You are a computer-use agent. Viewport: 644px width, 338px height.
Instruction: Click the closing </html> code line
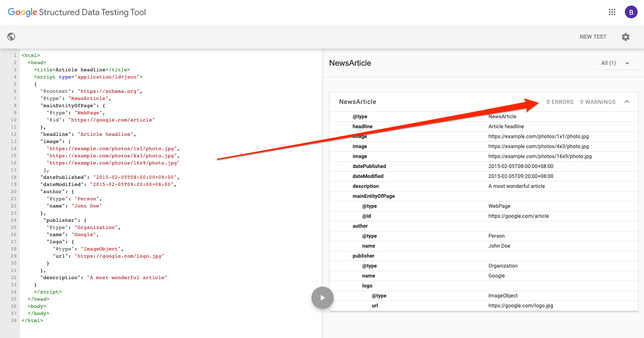click(32, 320)
